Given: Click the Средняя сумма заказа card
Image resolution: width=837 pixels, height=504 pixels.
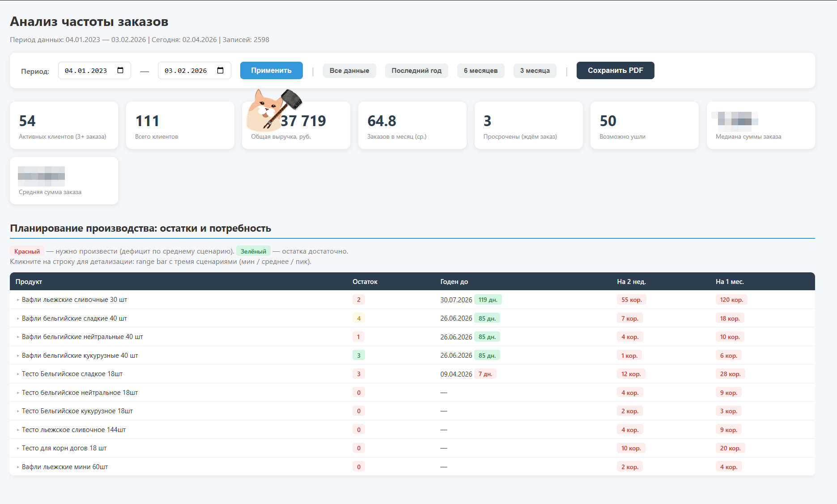Looking at the screenshot, I should coord(64,181).
